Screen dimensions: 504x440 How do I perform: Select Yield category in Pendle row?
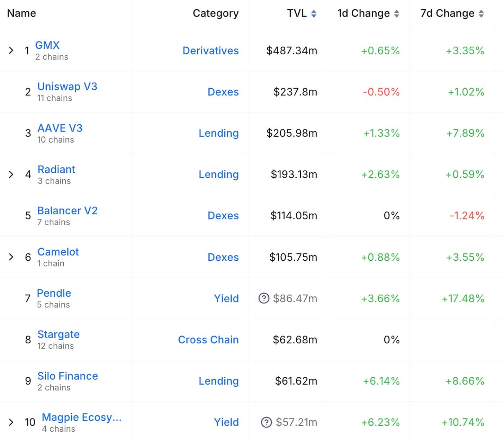click(x=226, y=298)
